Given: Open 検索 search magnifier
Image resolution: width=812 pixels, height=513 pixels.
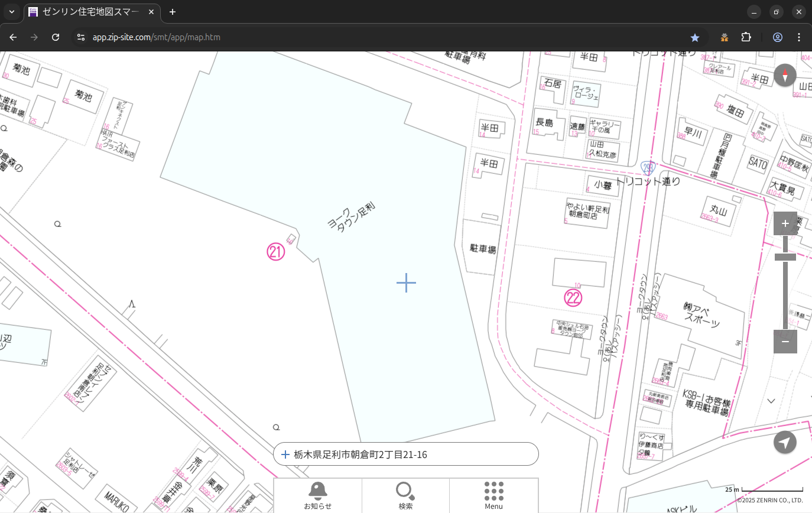Looking at the screenshot, I should pos(405,495).
